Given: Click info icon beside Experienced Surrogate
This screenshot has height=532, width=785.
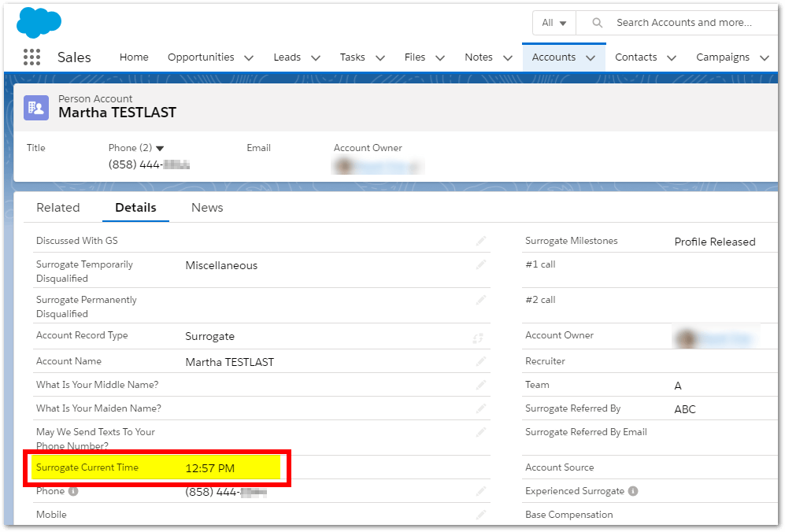Looking at the screenshot, I should [633, 491].
